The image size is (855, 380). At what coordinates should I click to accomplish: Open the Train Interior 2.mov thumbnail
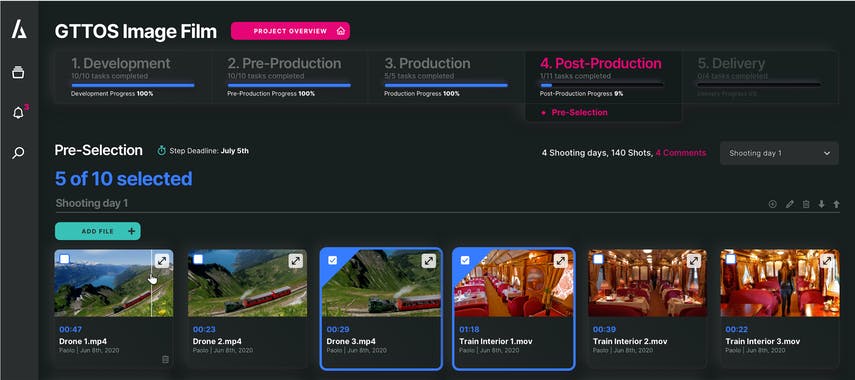pyautogui.click(x=647, y=283)
